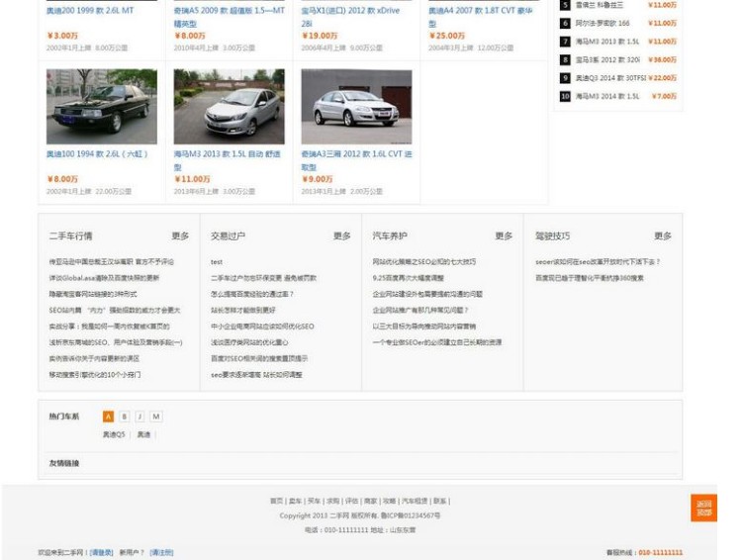Select rank 7 海马M3 2013款 1.5L

pos(606,42)
